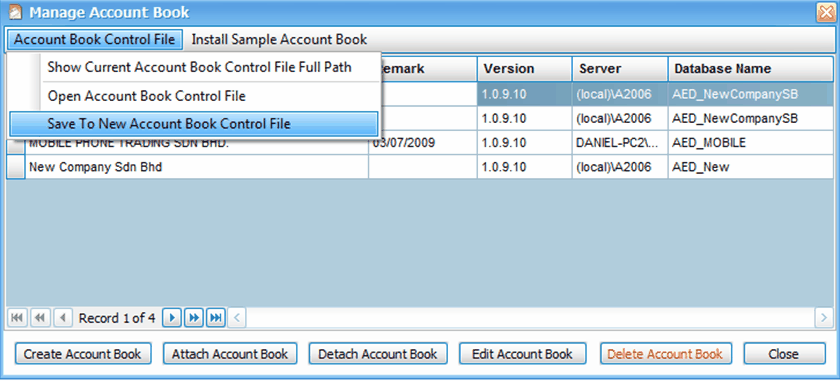Image resolution: width=840 pixels, height=381 pixels.
Task: Choose Show Current Account Book Control File Full Path
Action: [x=199, y=68]
